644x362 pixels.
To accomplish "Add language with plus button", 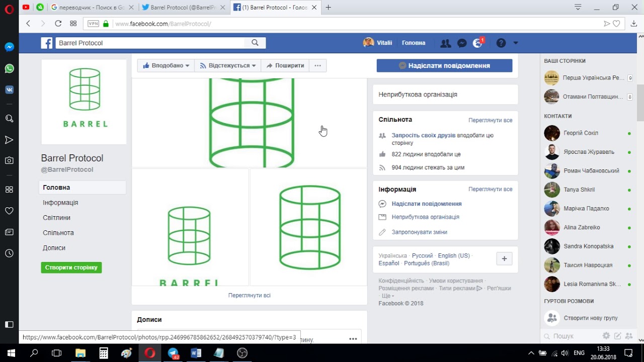I will [504, 259].
